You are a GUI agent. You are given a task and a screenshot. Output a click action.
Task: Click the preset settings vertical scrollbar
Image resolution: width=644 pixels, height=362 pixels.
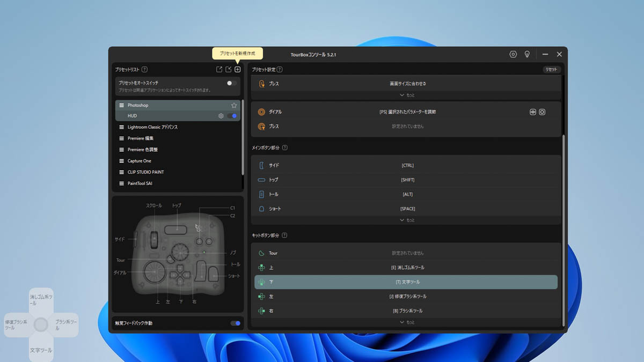click(563, 231)
